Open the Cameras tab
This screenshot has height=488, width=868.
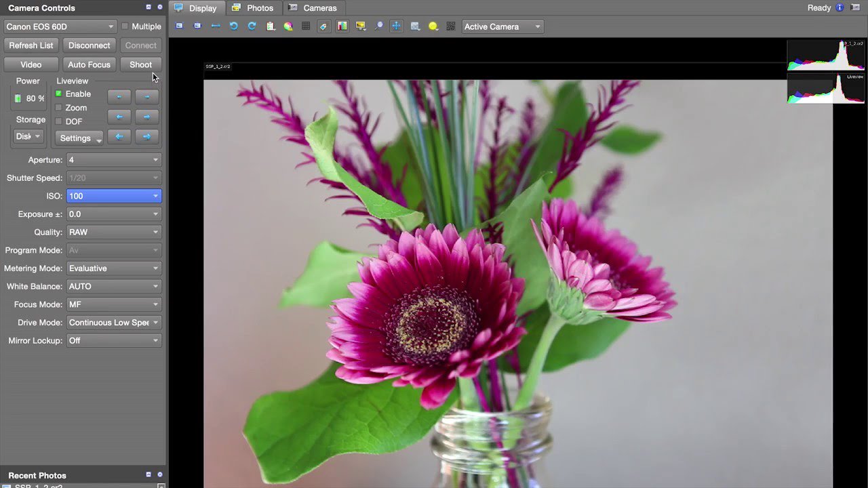(x=313, y=8)
